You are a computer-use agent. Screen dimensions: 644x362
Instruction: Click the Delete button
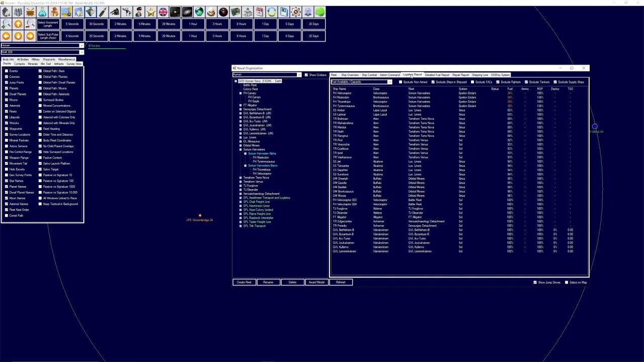click(x=292, y=282)
